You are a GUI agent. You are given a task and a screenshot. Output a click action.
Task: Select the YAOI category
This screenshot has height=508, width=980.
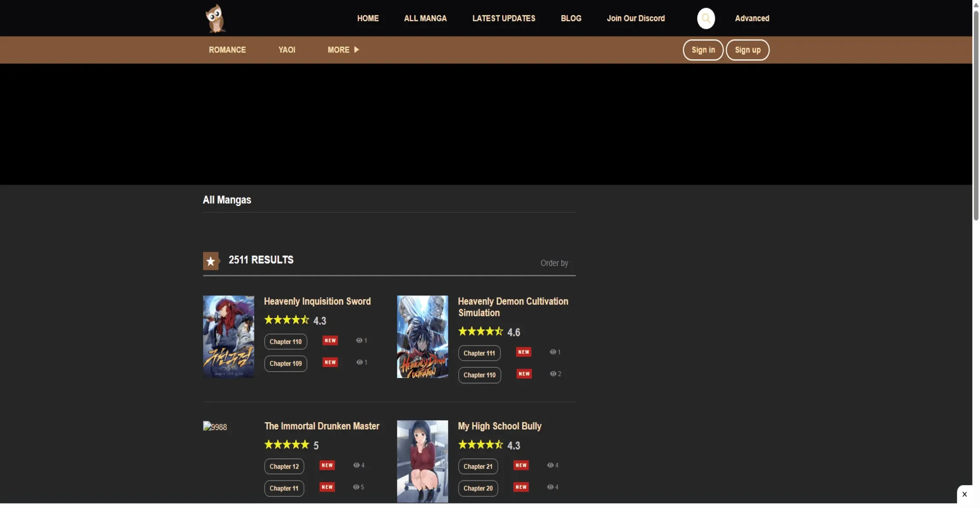click(287, 49)
